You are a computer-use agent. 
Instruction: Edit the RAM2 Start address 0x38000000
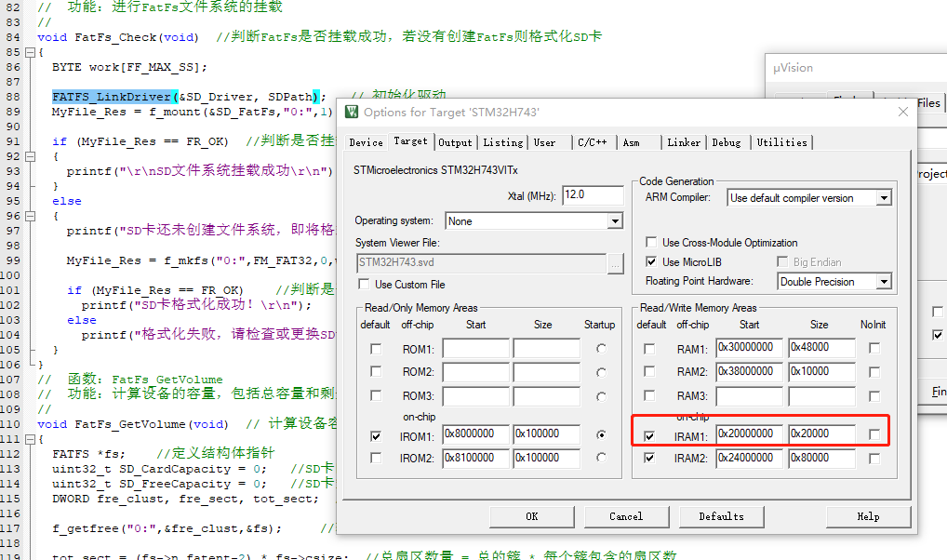[750, 371]
